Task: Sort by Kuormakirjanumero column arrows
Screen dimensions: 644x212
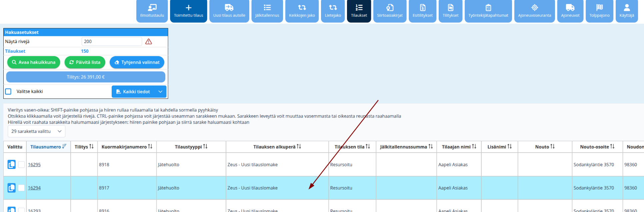Action: click(150, 147)
